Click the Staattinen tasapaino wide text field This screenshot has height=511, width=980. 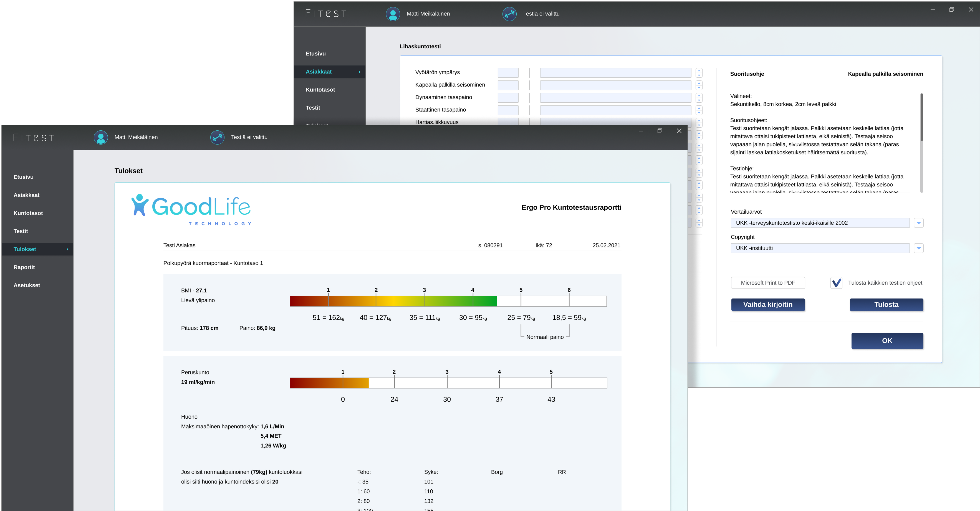coord(615,110)
